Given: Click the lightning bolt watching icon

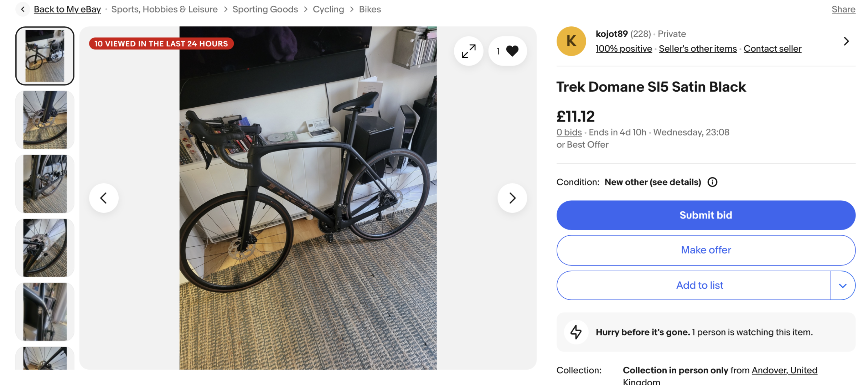Looking at the screenshot, I should point(576,332).
